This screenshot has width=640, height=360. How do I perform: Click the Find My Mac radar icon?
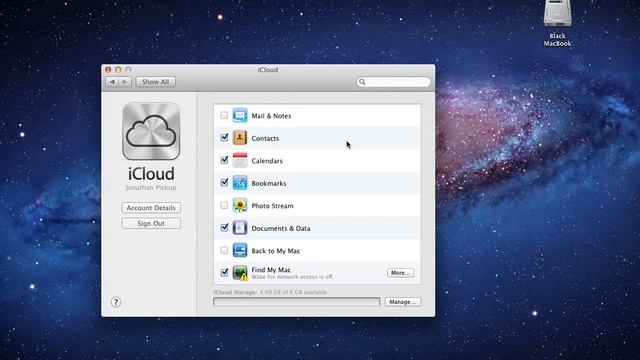pyautogui.click(x=240, y=273)
